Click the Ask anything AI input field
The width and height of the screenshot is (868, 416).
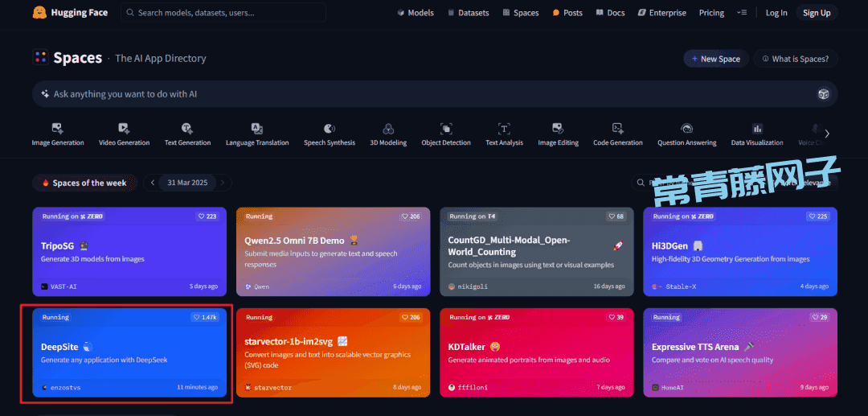pyautogui.click(x=418, y=94)
